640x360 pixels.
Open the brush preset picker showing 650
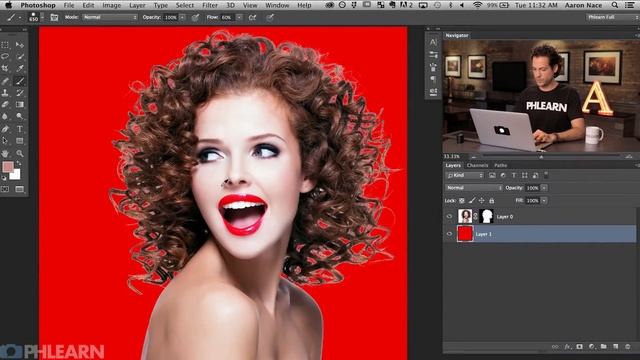click(35, 17)
